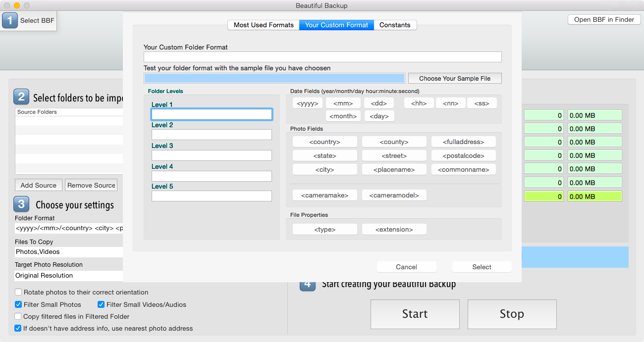Click Choose Your Sample File button
This screenshot has height=342, width=644.
[x=455, y=78]
